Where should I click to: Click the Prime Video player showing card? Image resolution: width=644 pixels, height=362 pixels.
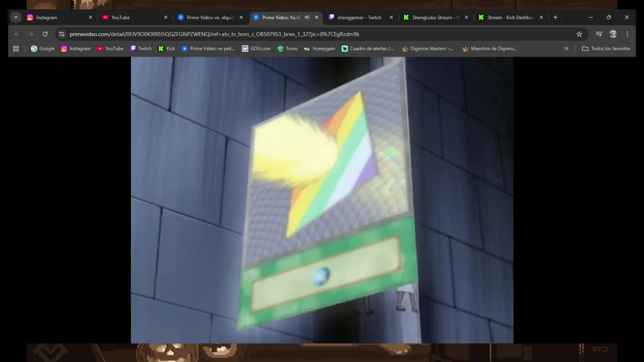(322, 200)
